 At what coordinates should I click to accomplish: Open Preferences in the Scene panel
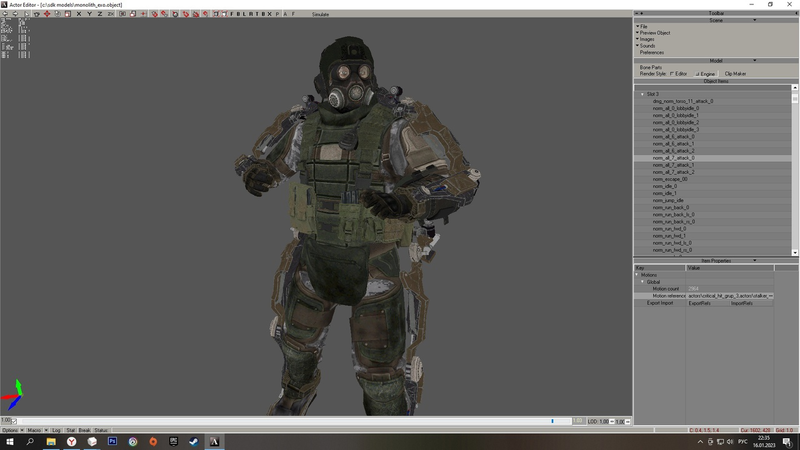(x=652, y=53)
